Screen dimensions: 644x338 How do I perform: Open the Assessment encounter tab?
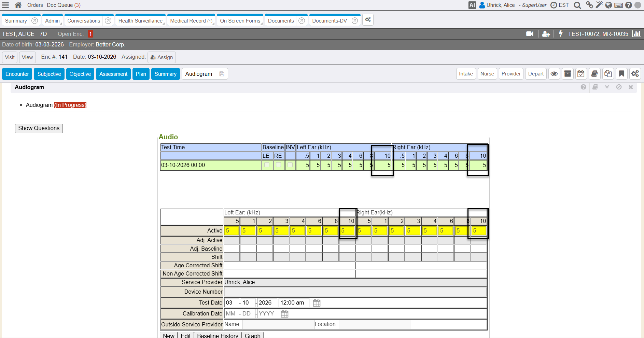(113, 74)
